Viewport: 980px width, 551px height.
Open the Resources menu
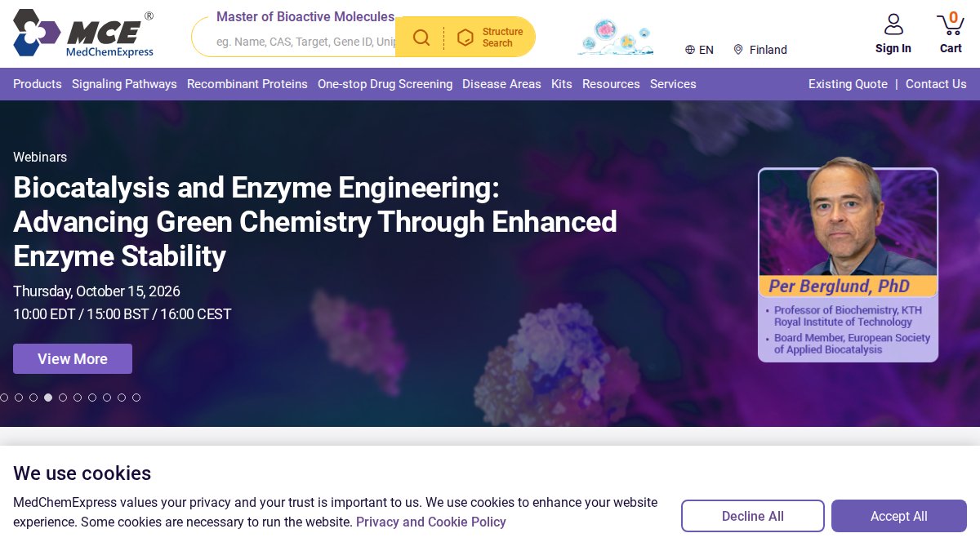pyautogui.click(x=611, y=84)
